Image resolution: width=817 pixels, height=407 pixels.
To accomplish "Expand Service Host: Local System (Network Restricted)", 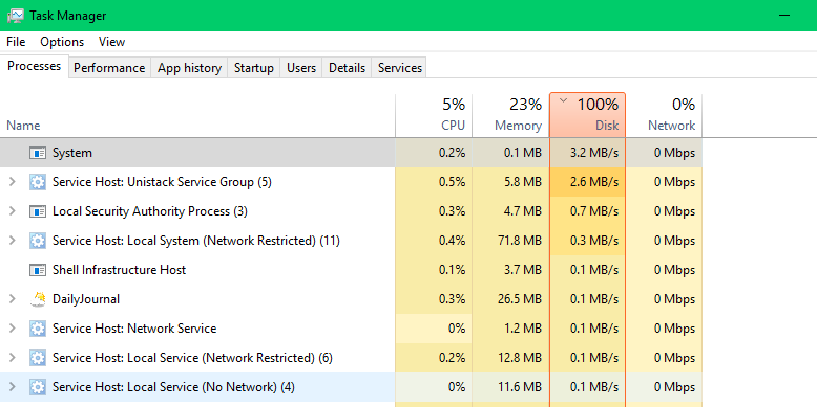I will [x=13, y=240].
